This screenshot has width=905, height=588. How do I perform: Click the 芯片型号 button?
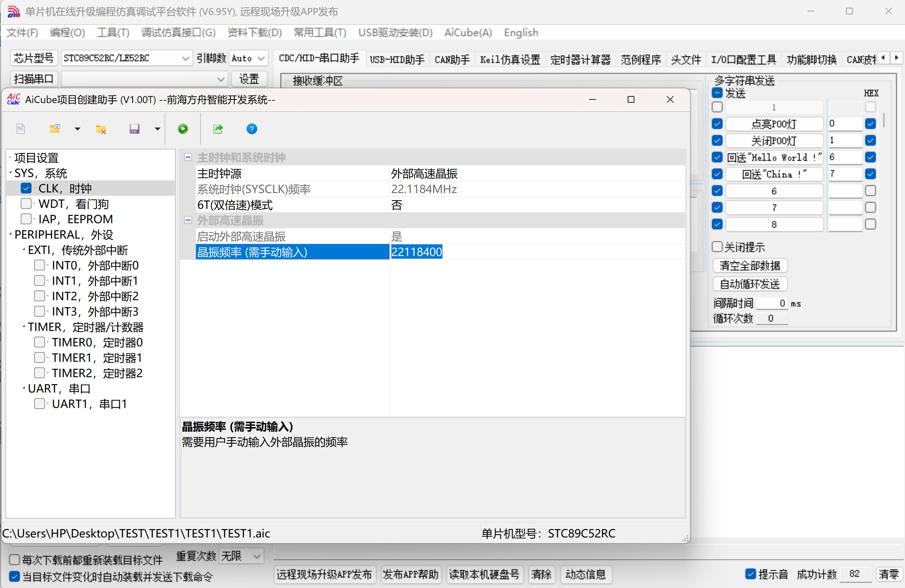[34, 58]
